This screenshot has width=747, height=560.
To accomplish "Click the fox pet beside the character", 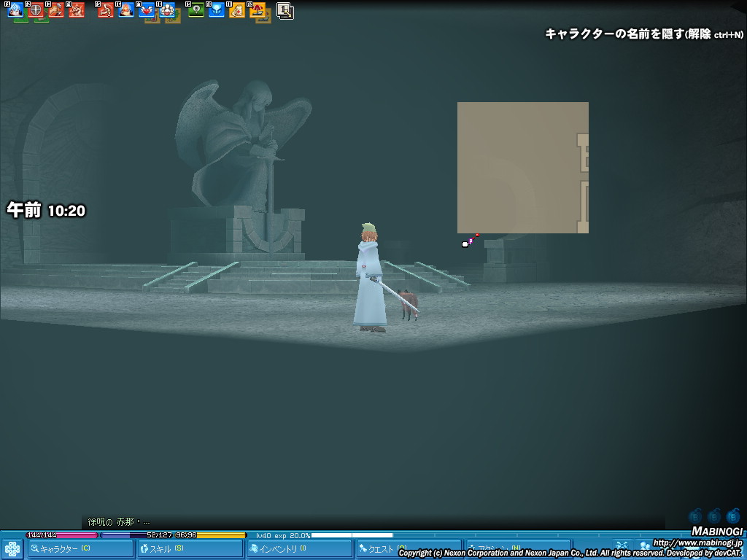I will pyautogui.click(x=409, y=304).
